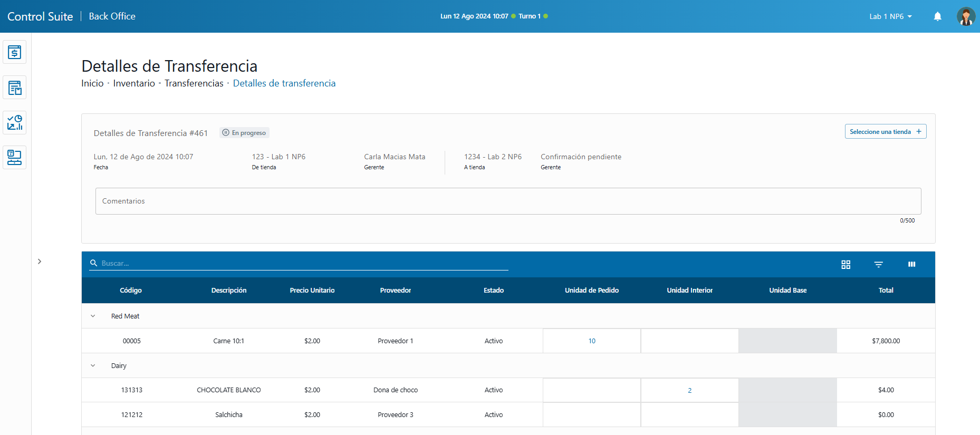The height and width of the screenshot is (435, 980).
Task: Open the user profile avatar
Action: [x=965, y=16]
